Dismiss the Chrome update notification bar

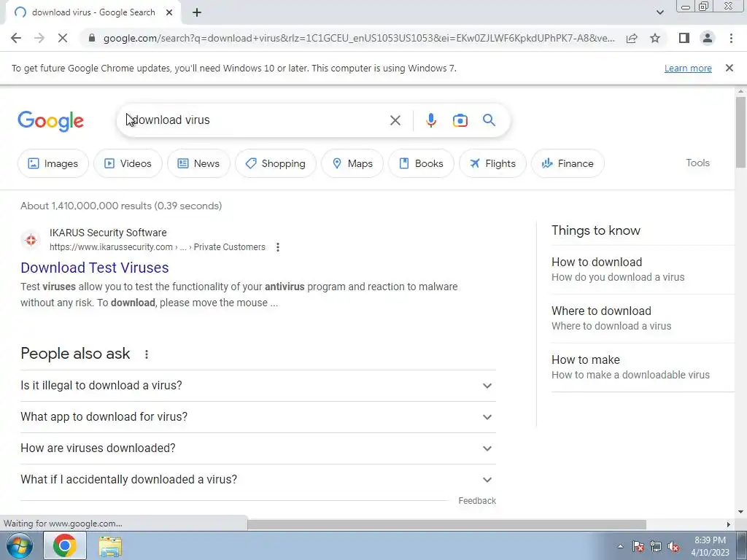coord(729,68)
